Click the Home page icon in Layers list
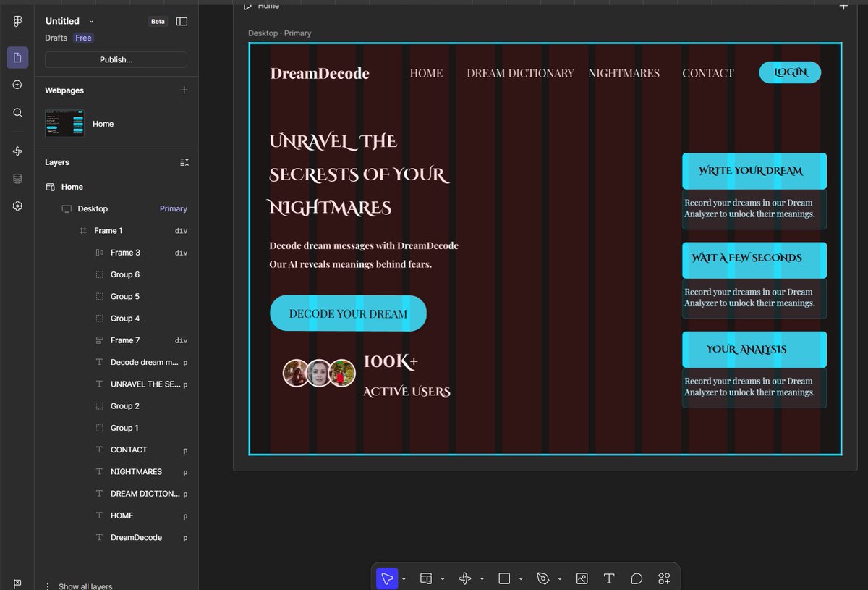 pos(51,187)
